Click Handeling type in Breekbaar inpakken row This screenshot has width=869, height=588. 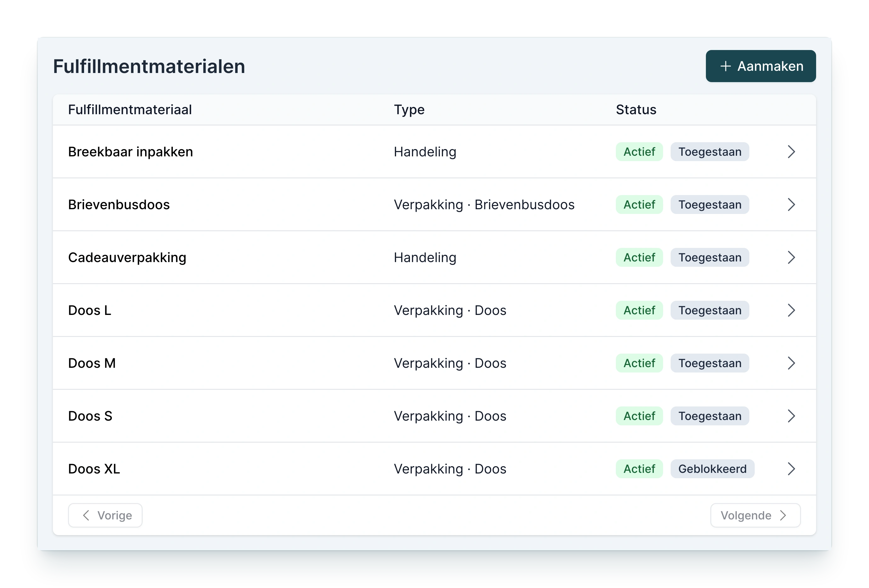point(425,152)
